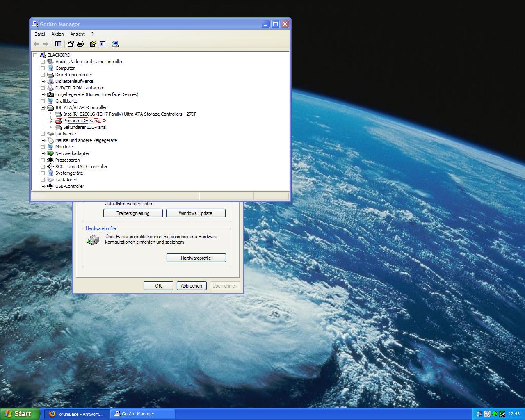
Task: Open the Properties toolbar icon
Action: [71, 44]
